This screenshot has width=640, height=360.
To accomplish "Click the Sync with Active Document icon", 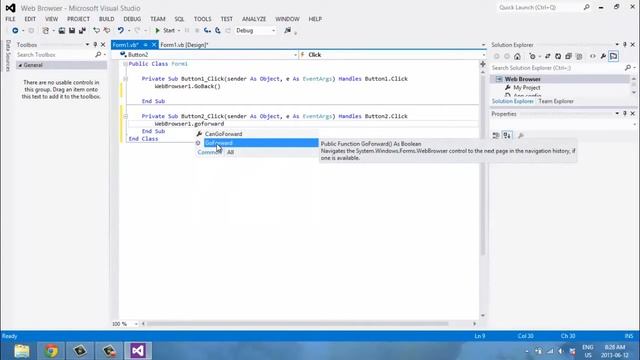I will (x=547, y=56).
